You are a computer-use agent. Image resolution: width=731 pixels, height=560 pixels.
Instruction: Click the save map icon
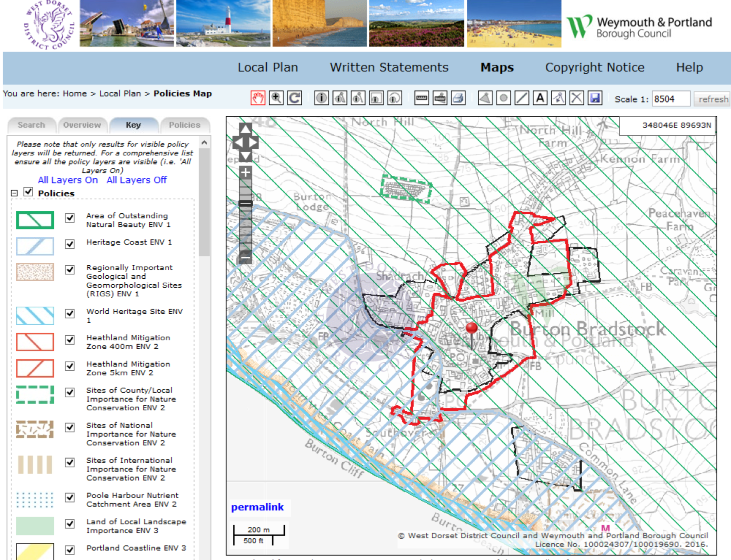595,98
